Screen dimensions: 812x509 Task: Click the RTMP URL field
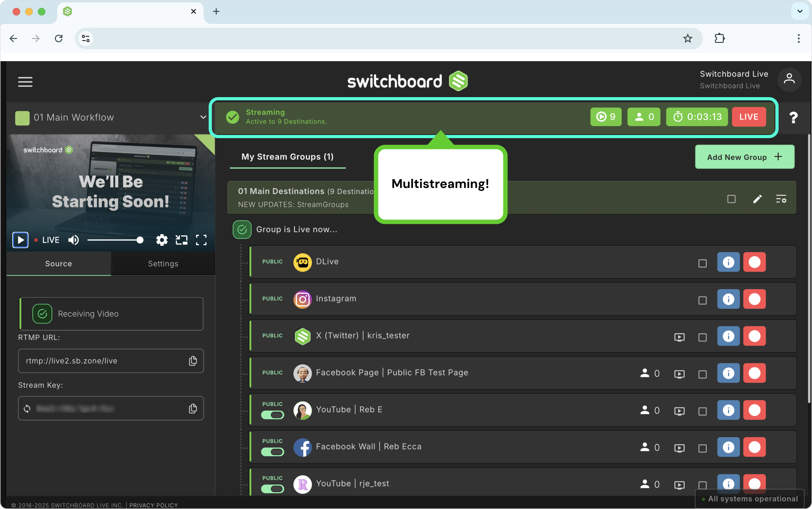coord(111,361)
